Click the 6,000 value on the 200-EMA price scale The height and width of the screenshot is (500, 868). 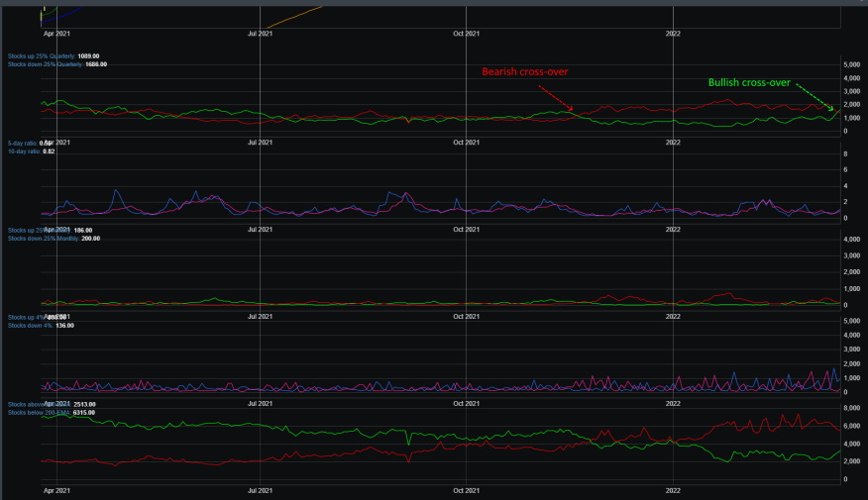(851, 426)
